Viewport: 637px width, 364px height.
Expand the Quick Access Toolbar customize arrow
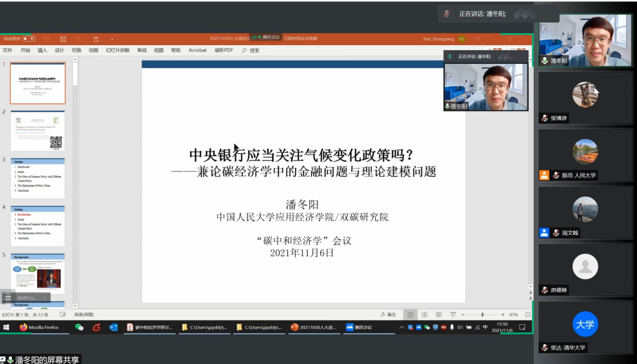(x=112, y=39)
